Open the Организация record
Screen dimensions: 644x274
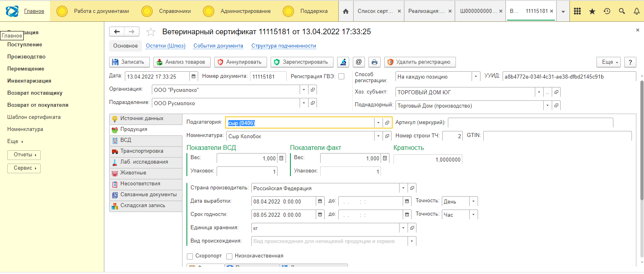pyautogui.click(x=313, y=90)
